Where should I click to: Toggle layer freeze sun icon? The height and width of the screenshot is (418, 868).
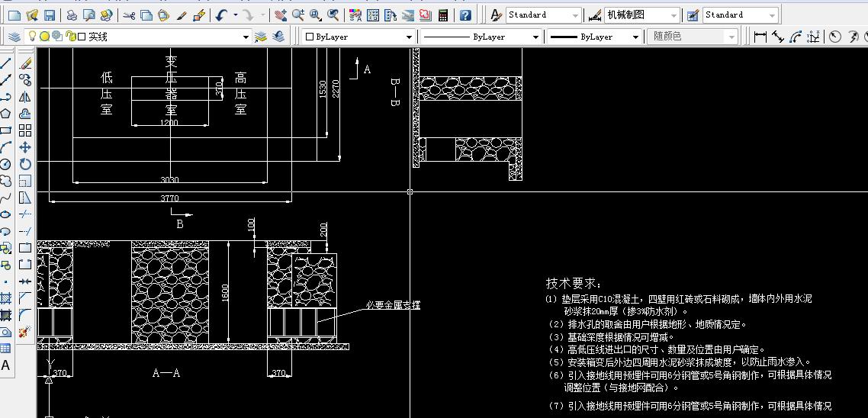[x=44, y=37]
